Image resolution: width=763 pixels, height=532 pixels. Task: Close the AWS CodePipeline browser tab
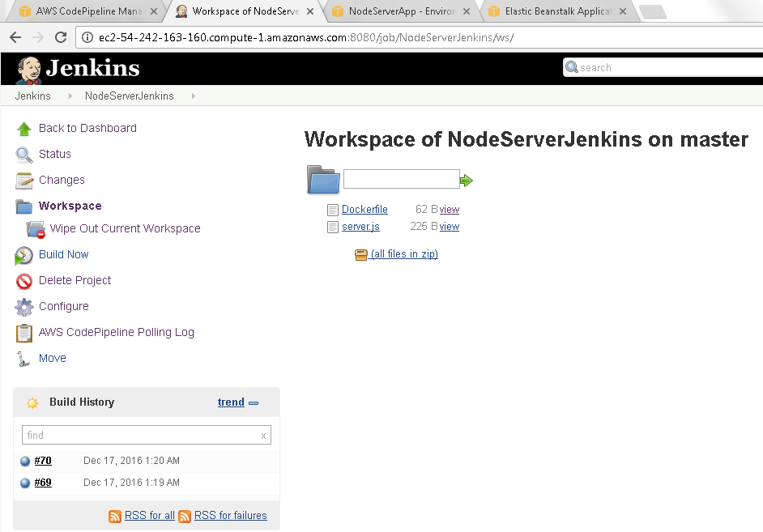pos(154,11)
